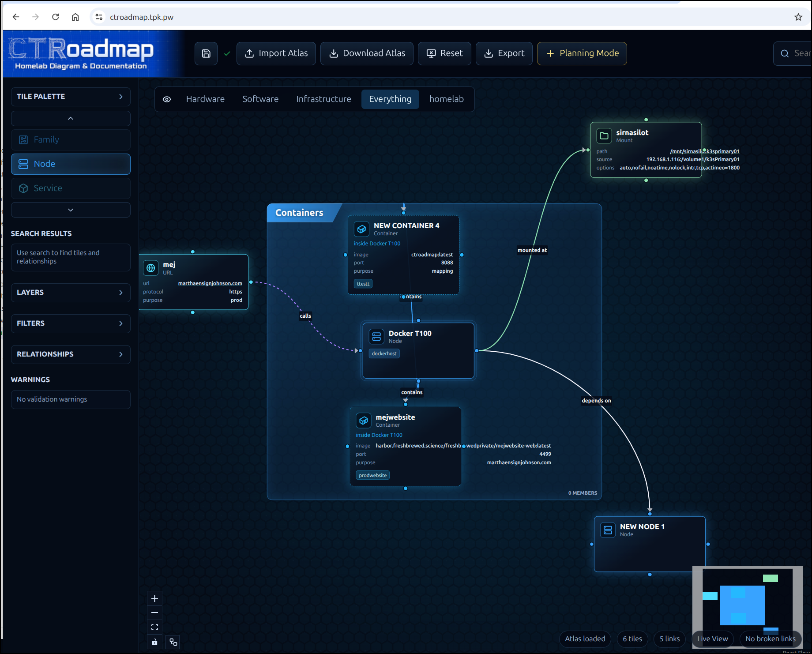
Task: Switch to the Infrastructure layer tab
Action: [323, 99]
